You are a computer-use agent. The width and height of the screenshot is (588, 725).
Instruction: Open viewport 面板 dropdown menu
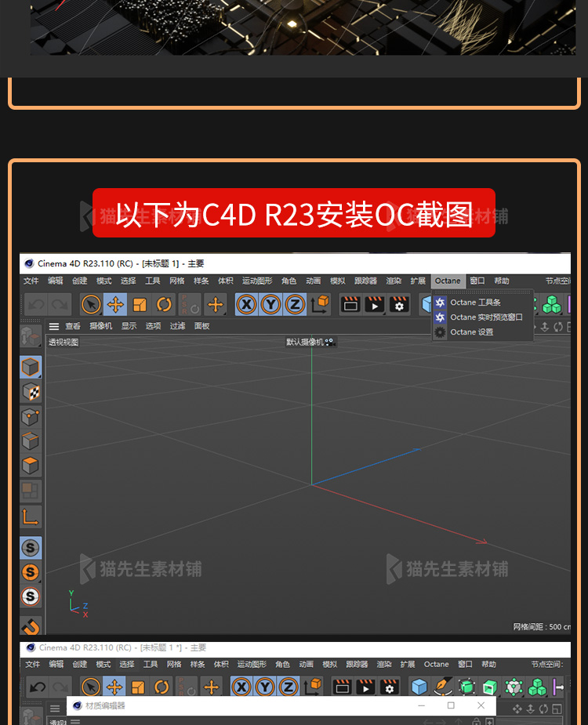click(201, 326)
